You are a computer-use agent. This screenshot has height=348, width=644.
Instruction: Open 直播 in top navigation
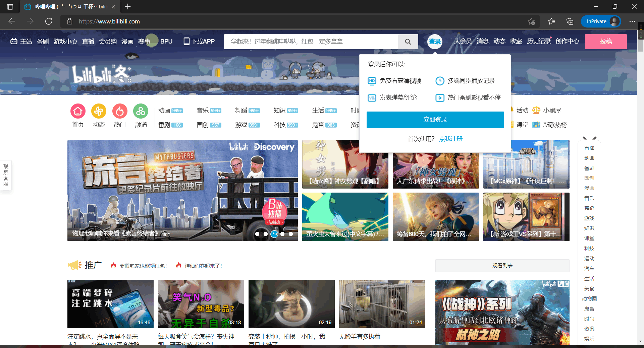88,41
